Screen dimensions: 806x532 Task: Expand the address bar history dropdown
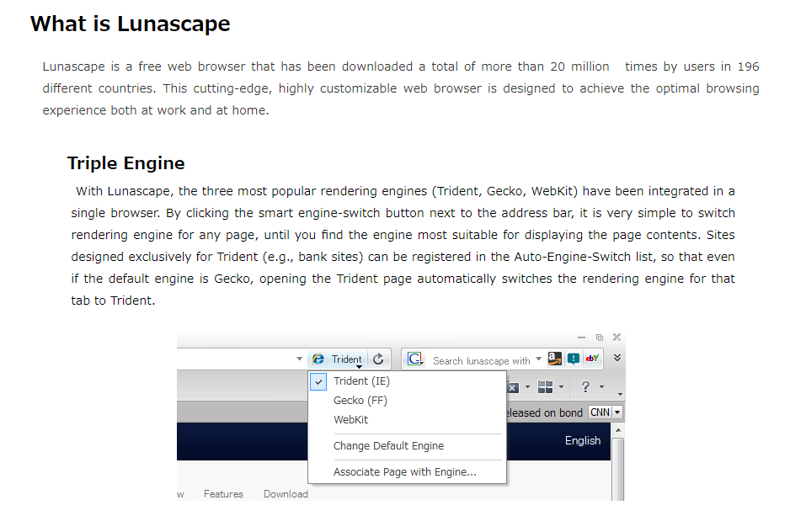[299, 359]
